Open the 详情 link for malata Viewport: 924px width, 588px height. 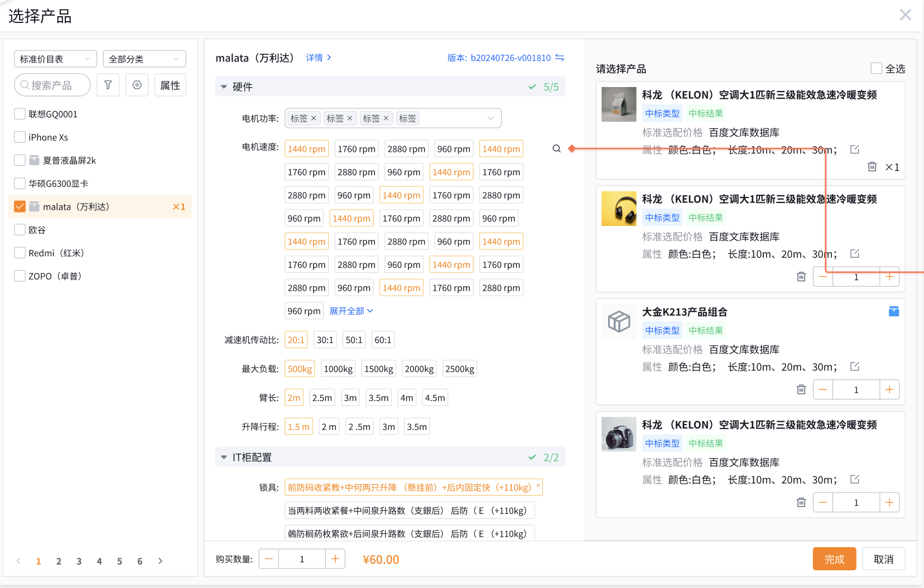click(x=318, y=57)
